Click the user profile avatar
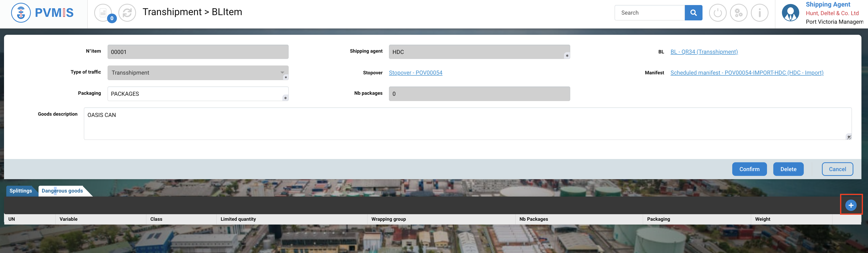Image resolution: width=868 pixels, height=253 pixels. [x=790, y=13]
